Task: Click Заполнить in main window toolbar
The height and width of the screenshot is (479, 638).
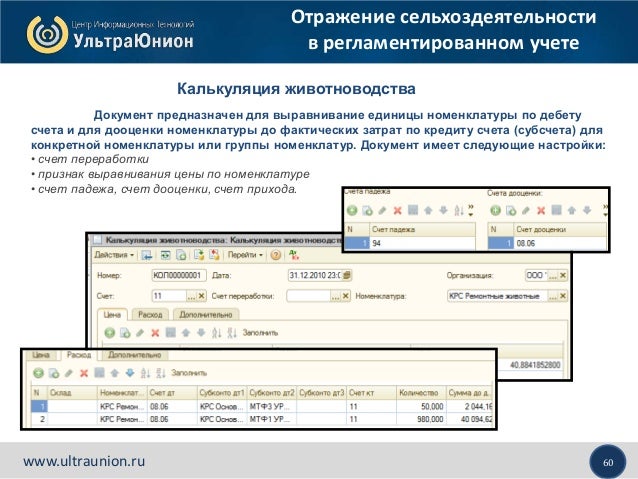Action: coord(260,333)
